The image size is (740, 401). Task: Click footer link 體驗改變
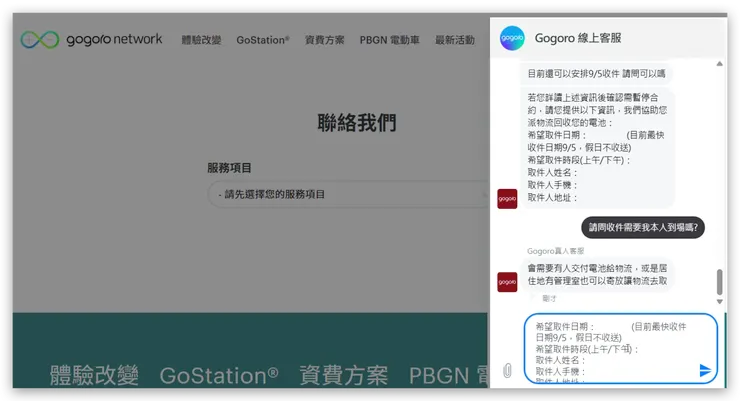[x=94, y=376]
